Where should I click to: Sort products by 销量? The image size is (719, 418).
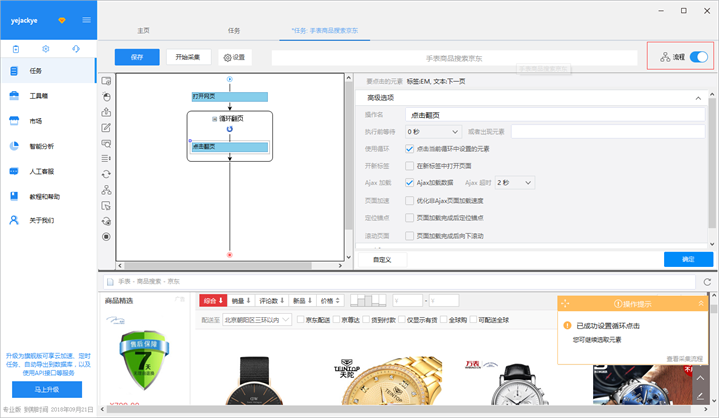point(241,301)
